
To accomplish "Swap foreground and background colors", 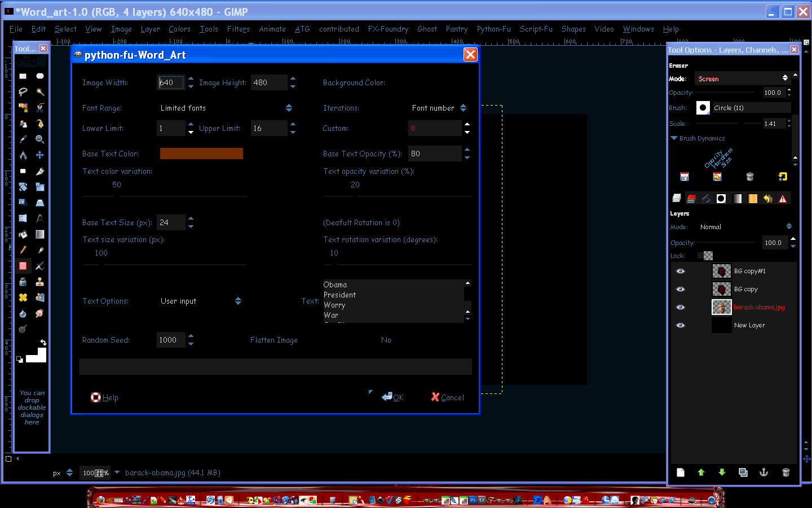I will [x=43, y=343].
